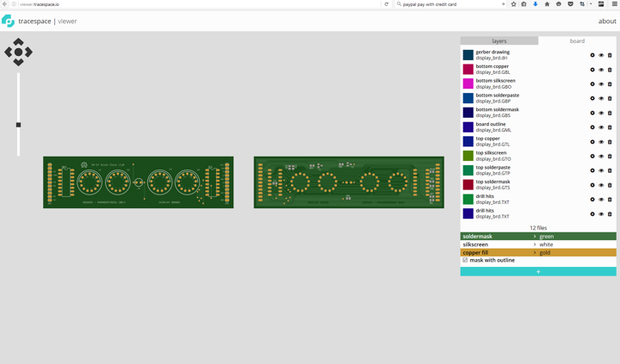The image size is (620, 364).
Task: Pan the board view right
Action: point(28,52)
